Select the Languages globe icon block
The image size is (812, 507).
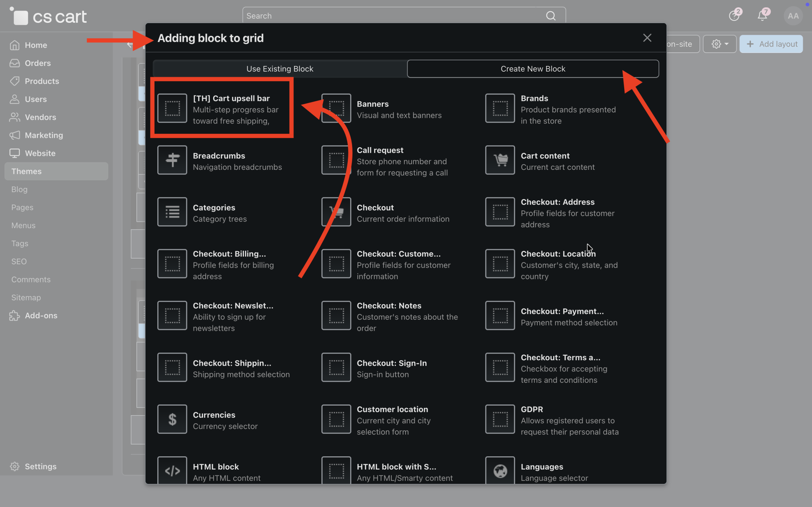tap(500, 471)
